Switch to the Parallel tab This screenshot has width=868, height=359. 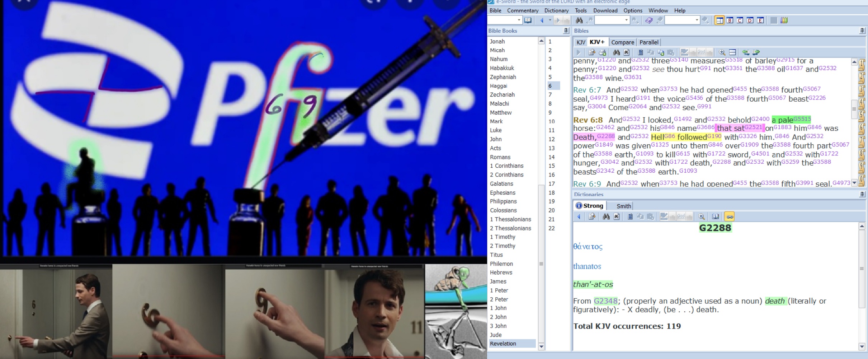click(649, 42)
